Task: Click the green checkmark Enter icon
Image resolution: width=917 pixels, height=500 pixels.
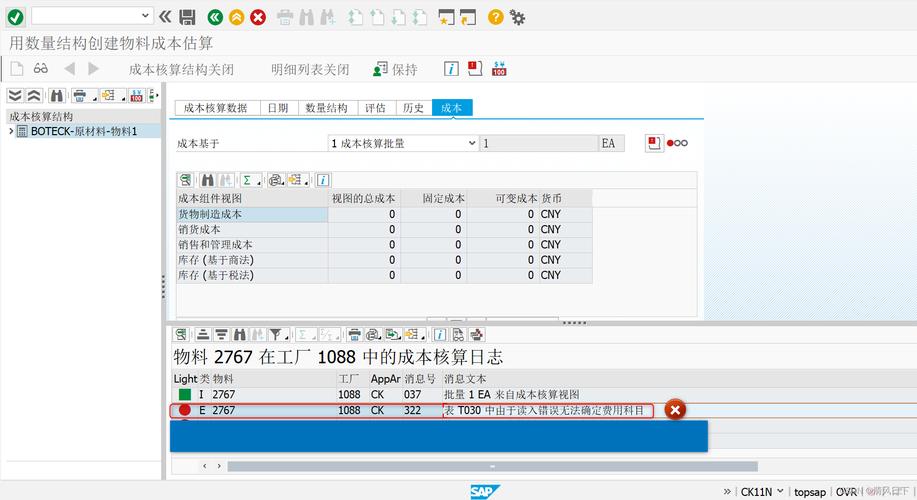Action: tap(16, 17)
